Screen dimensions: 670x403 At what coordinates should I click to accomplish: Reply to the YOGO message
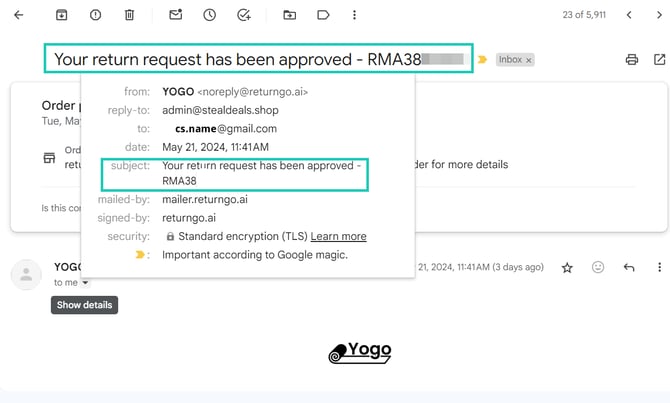(629, 268)
